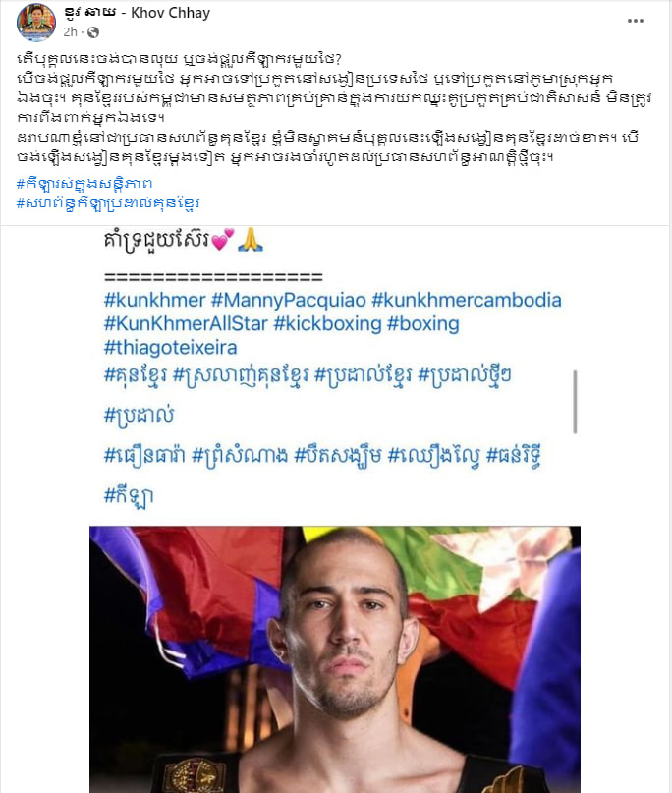Viewport: 672px width, 793px height.
Task: Open the #kunkhmer hashtag
Action: [154, 301]
